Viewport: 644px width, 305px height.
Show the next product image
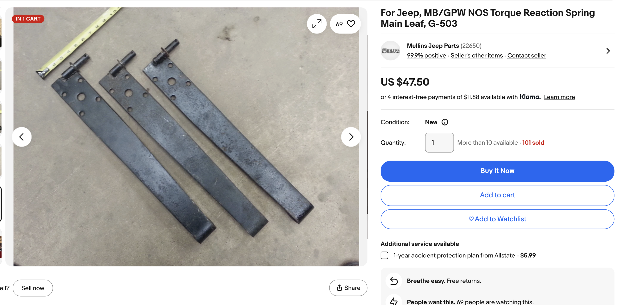coord(351,137)
